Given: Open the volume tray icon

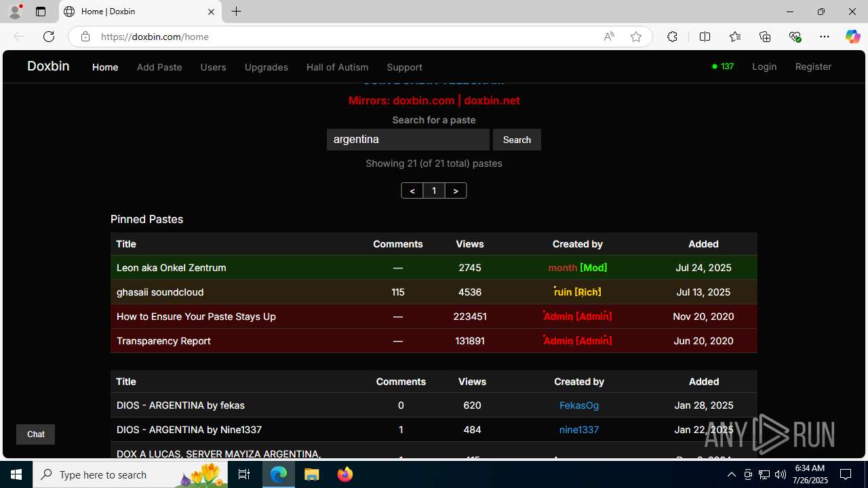Looking at the screenshot, I should click(x=780, y=474).
